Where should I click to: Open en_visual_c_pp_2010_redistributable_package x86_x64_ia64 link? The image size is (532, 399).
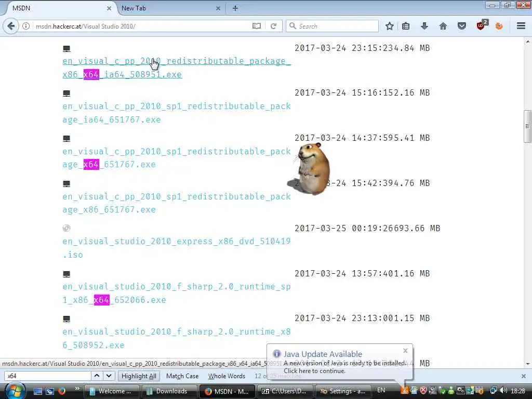[x=177, y=68]
